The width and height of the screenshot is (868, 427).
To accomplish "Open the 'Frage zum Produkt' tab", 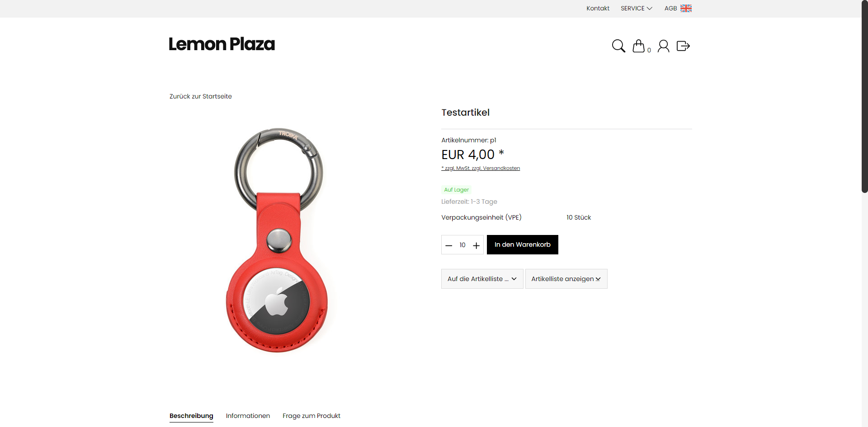I will [311, 416].
